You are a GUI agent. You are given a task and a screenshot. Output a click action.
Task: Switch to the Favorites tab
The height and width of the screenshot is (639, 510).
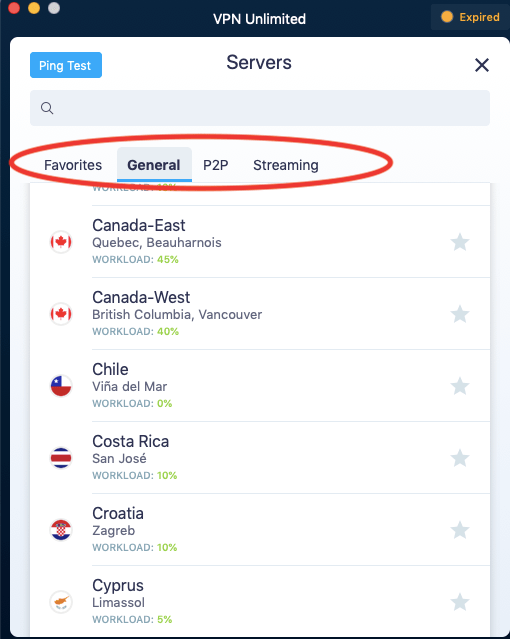[73, 165]
